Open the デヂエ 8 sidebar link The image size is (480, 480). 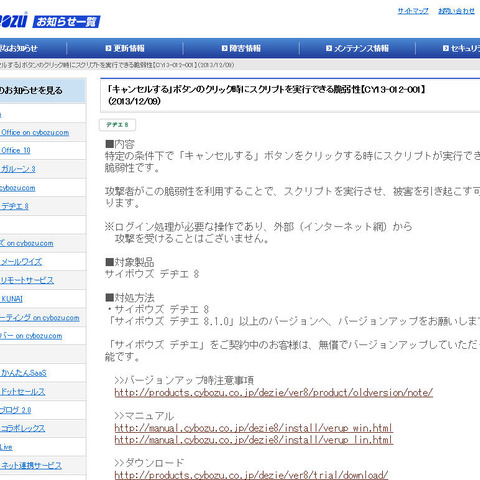point(15,206)
